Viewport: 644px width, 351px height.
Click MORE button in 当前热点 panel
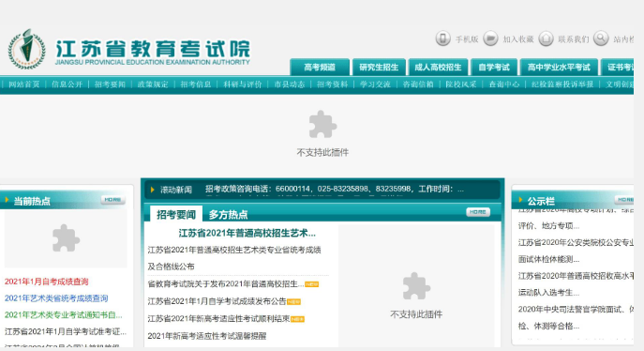(x=112, y=200)
